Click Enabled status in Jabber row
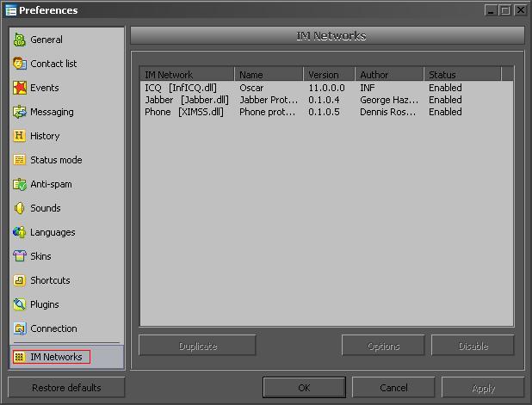This screenshot has height=405, width=532. pyautogui.click(x=445, y=100)
